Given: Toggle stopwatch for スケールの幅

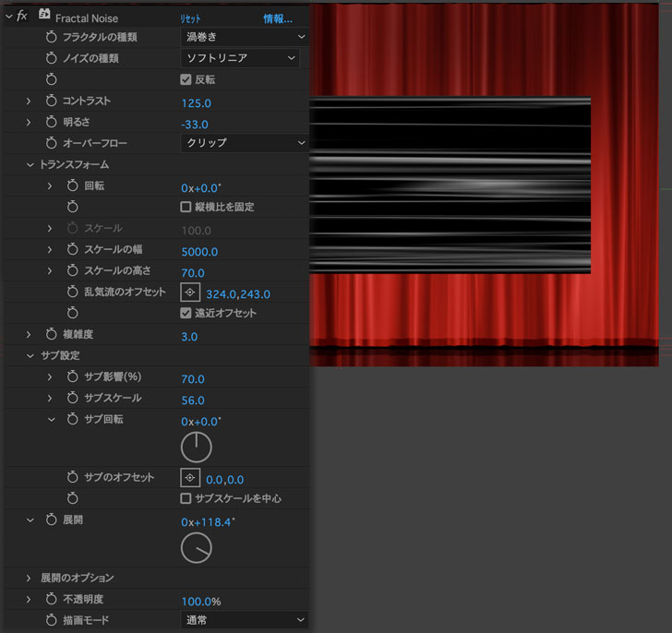Looking at the screenshot, I should (73, 249).
